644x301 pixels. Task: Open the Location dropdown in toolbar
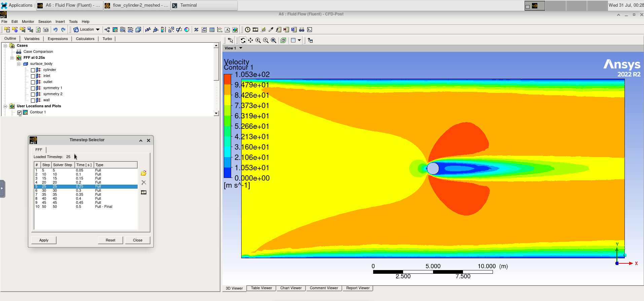click(86, 30)
